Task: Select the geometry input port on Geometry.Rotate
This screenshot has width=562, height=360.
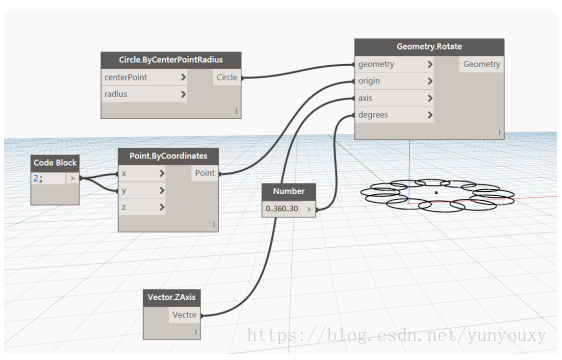Action: pos(394,64)
